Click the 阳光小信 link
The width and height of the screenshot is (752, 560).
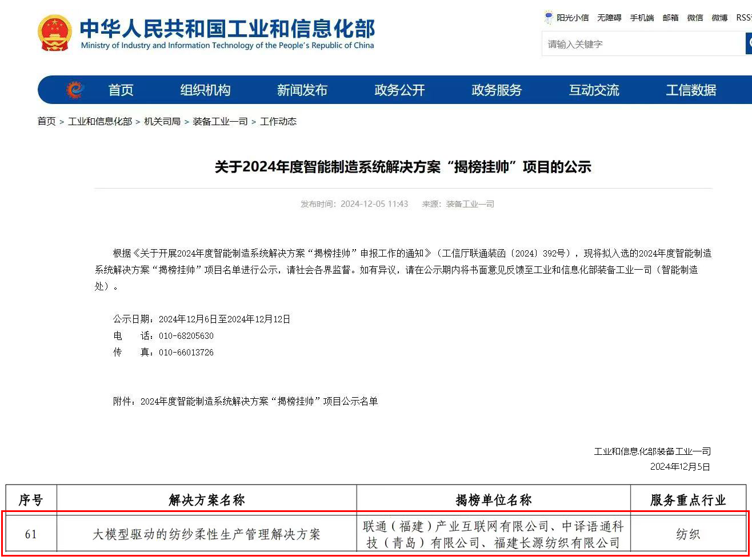point(573,18)
